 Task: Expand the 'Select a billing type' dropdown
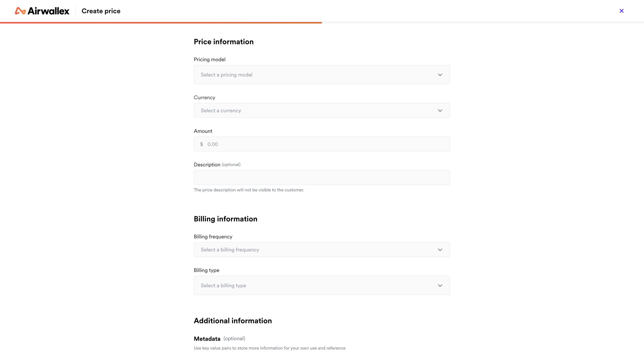click(x=315, y=286)
